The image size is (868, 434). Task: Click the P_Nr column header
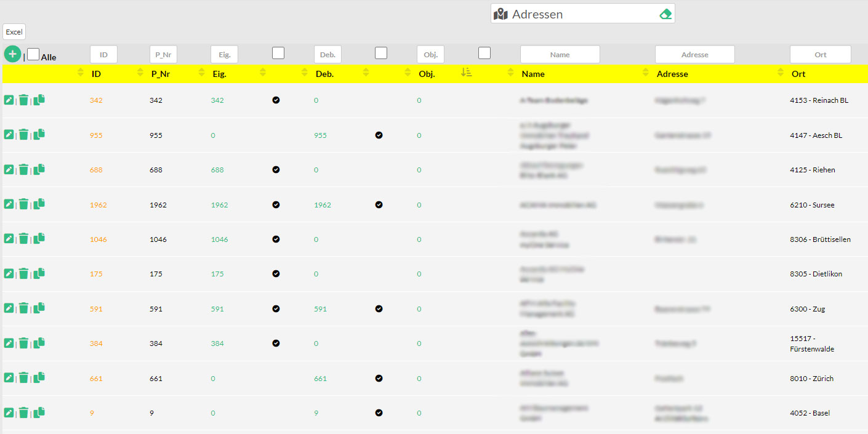click(x=161, y=74)
